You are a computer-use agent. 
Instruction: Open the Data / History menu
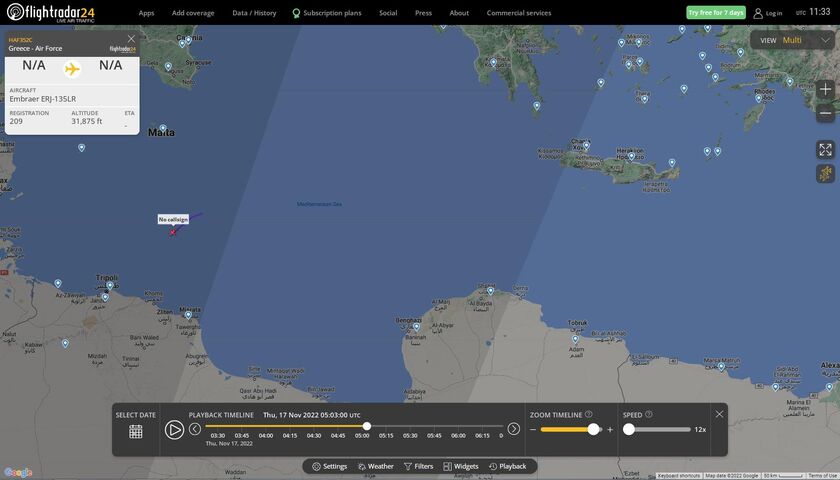[254, 13]
